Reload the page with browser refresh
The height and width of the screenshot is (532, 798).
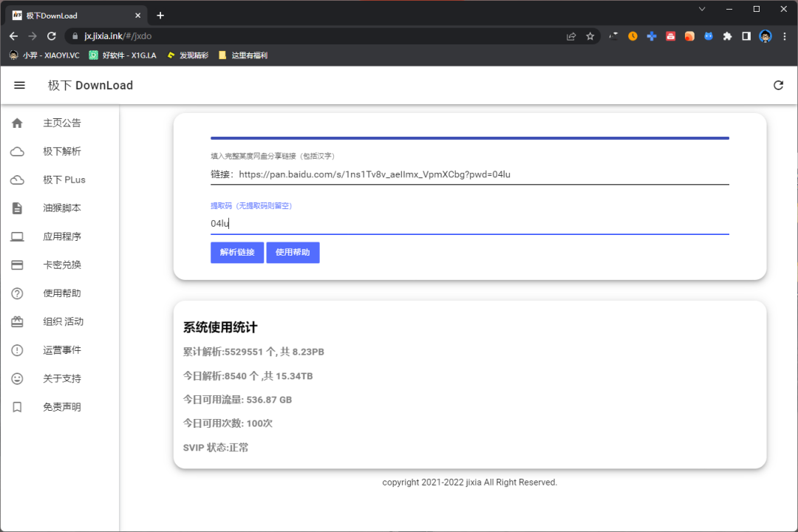tap(52, 36)
